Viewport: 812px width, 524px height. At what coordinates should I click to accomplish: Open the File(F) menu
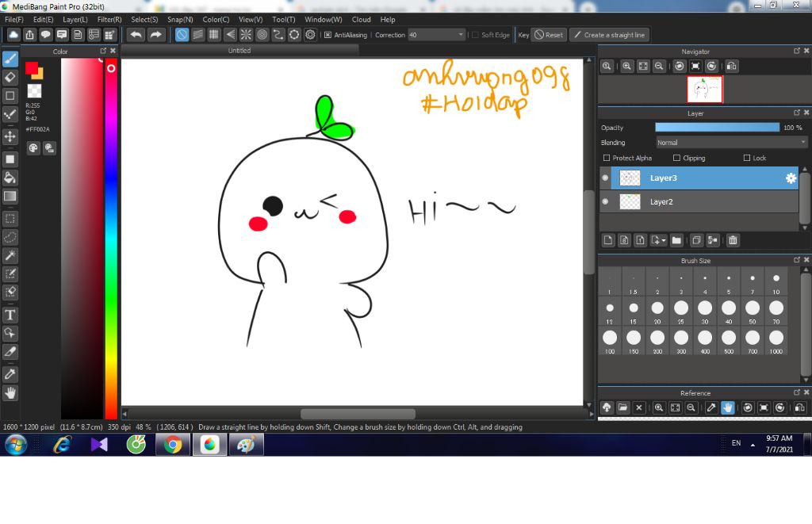pos(14,19)
